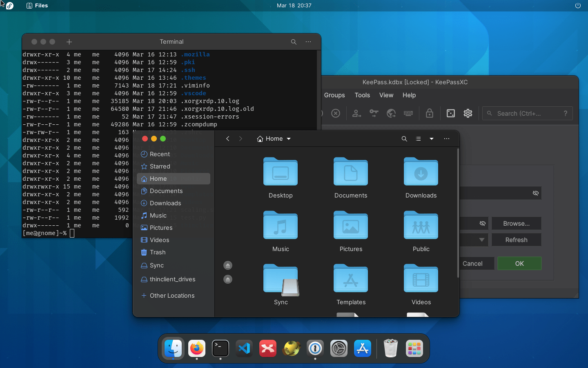Open the Help menu in KeePassXC

point(409,95)
